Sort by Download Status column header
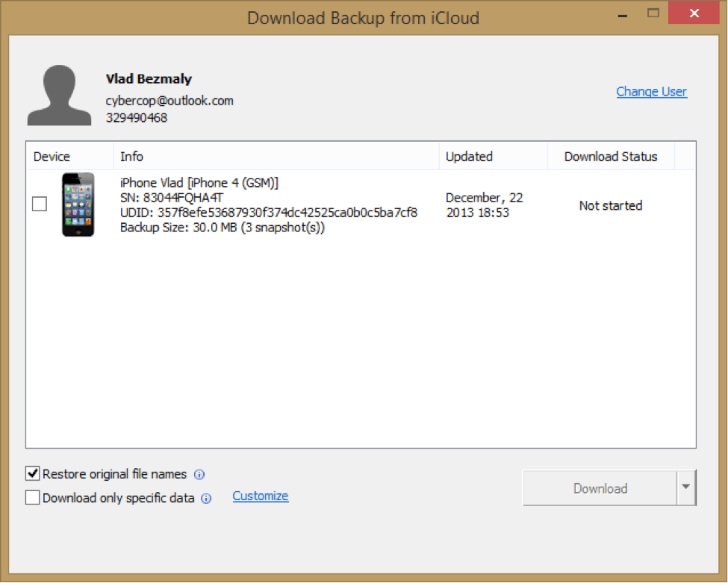728x583 pixels. click(611, 157)
